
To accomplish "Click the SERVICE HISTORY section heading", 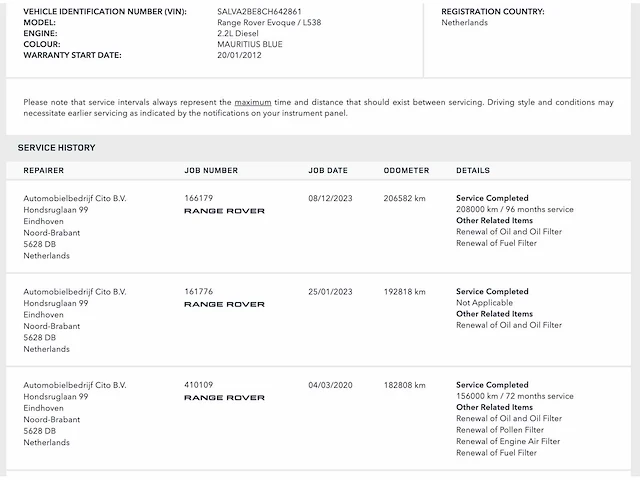I will click(56, 148).
